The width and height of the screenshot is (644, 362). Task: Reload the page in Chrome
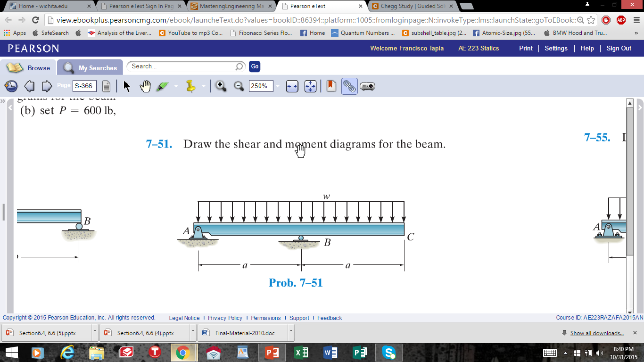pyautogui.click(x=35, y=20)
